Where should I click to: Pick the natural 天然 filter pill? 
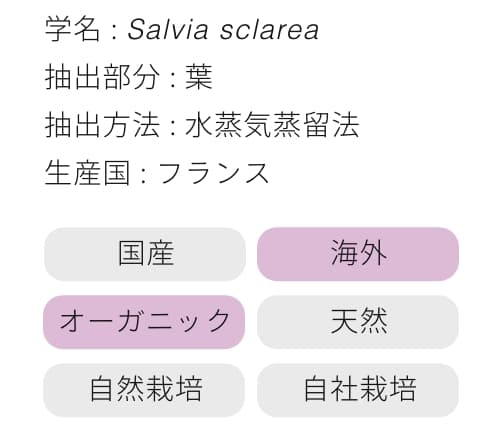pyautogui.click(x=358, y=322)
